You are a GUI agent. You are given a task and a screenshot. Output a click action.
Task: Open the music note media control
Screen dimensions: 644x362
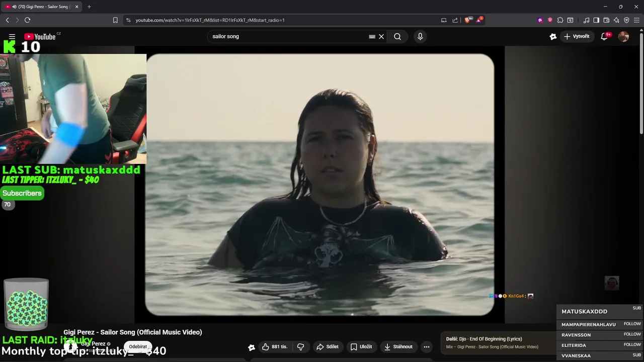pos(586,20)
